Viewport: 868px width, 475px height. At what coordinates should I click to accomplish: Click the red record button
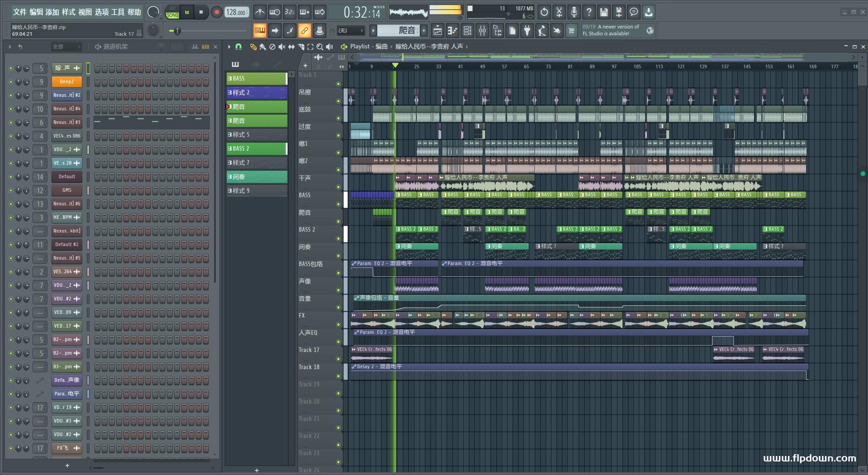(x=217, y=12)
